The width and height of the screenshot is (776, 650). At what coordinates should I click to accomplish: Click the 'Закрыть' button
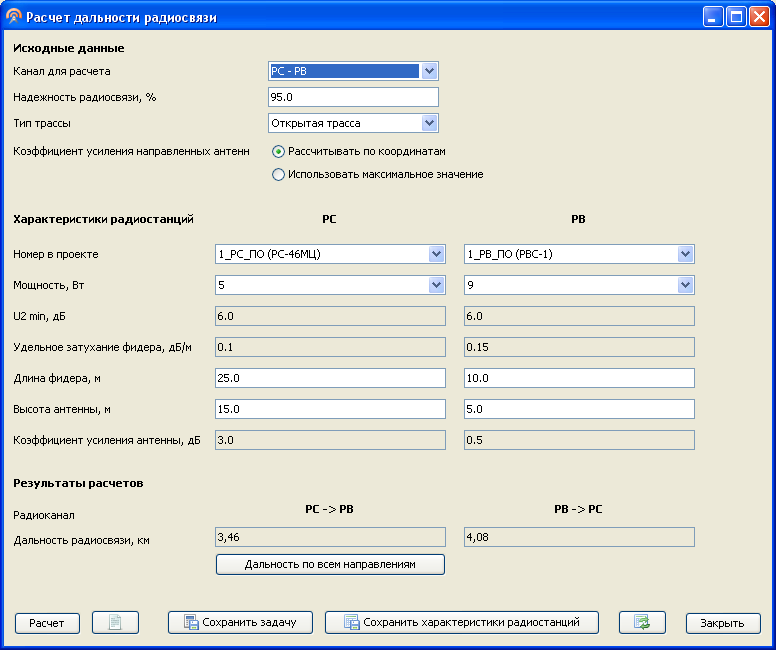(723, 623)
